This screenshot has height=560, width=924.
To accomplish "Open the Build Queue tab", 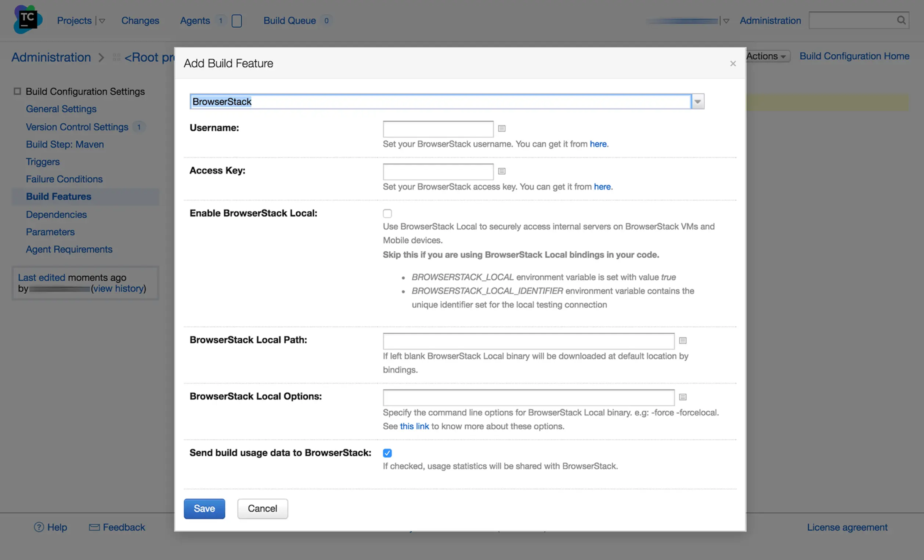I will click(x=289, y=21).
